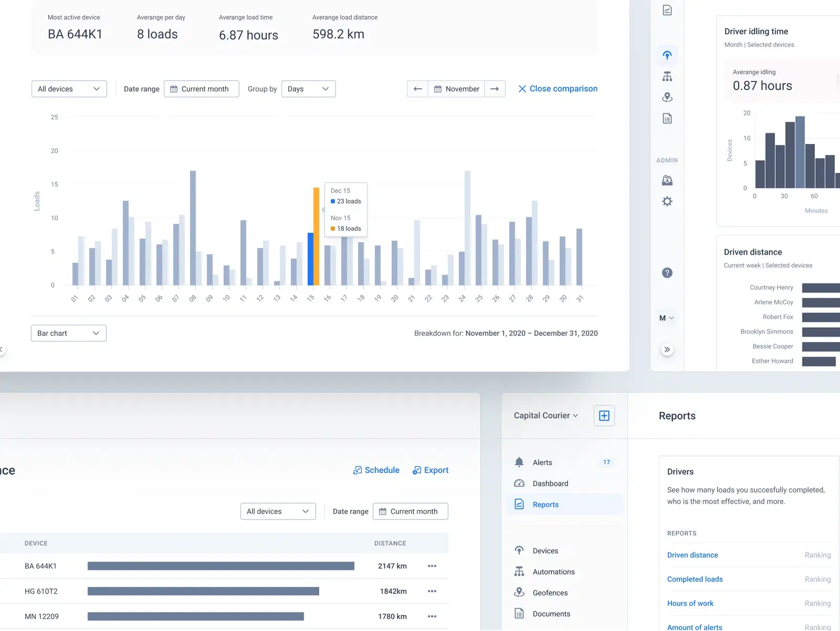Click BA 644K1 distance progress bar
This screenshot has width=840, height=631.
coord(221,566)
